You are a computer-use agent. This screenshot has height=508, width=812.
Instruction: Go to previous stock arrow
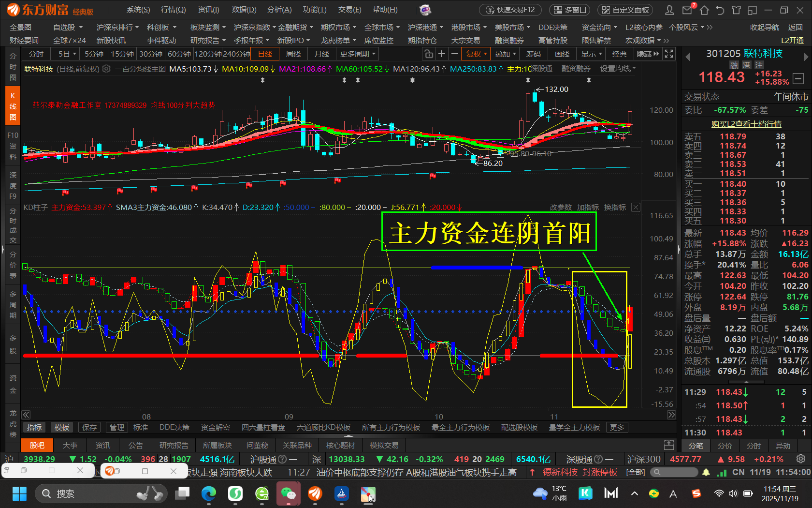[x=688, y=57]
